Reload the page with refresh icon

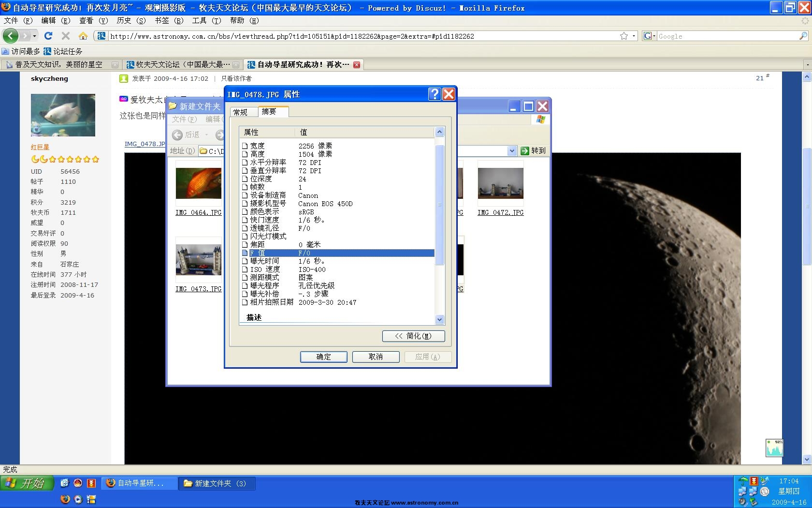(48, 36)
